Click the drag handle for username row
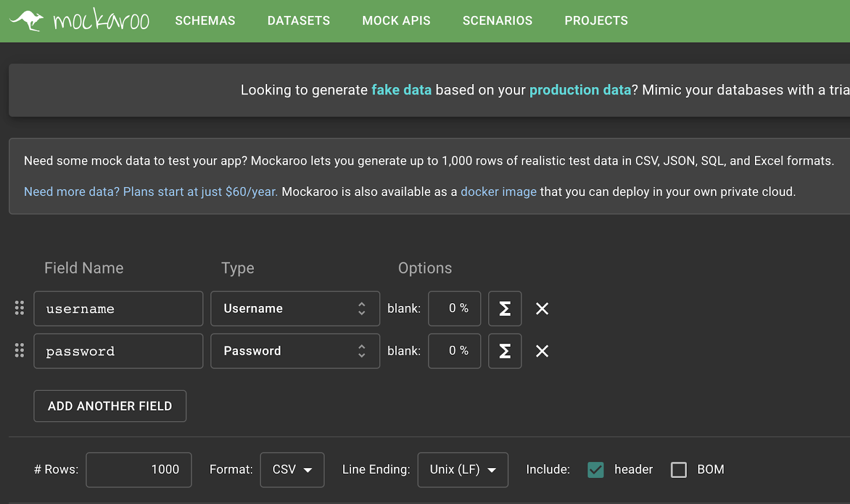Screen dimensions: 850x504 [20, 308]
